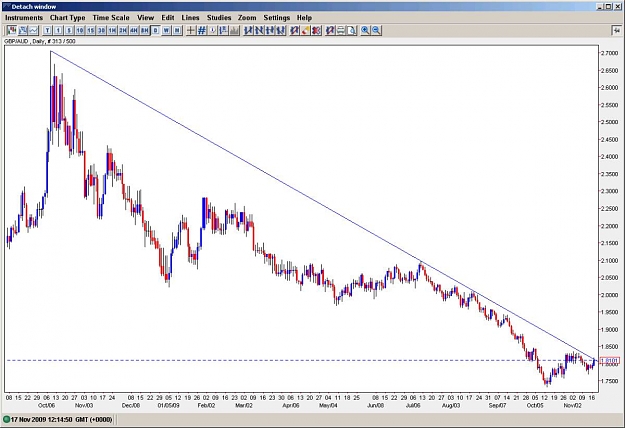Select the Monthly (M) time scale
This screenshot has width=625, height=428.
click(177, 30)
